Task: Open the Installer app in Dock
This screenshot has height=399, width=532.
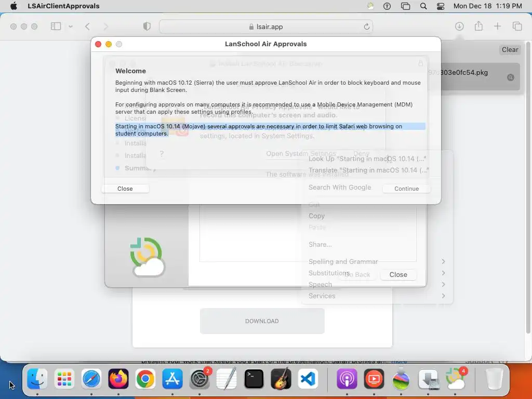Action: pos(428,379)
